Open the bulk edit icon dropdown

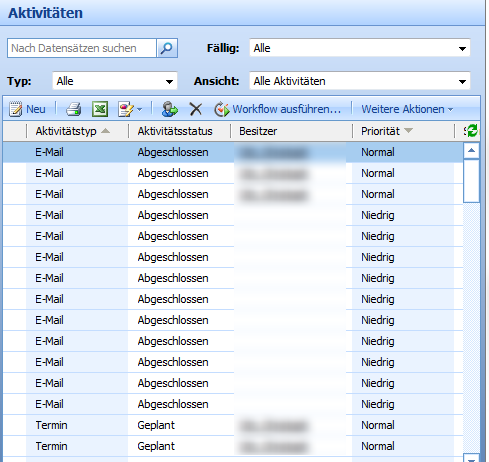130,109
